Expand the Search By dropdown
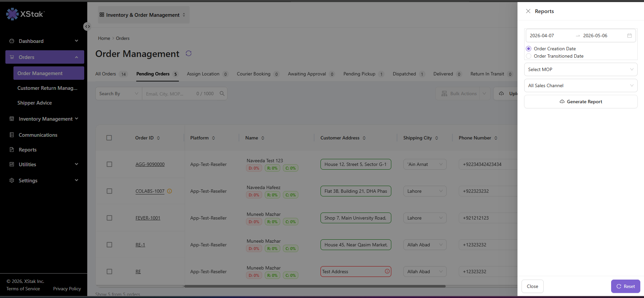644x298 pixels. tap(119, 94)
